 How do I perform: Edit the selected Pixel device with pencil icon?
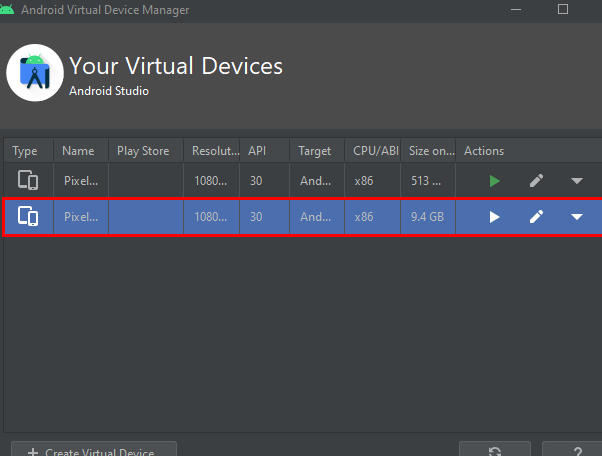pos(537,217)
